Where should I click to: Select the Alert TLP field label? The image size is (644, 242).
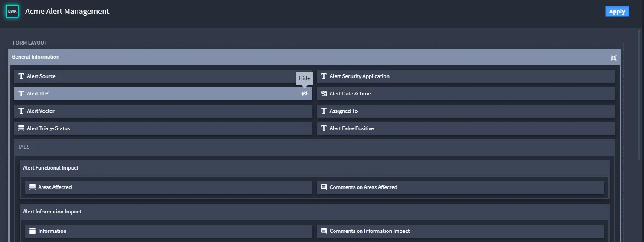point(38,94)
